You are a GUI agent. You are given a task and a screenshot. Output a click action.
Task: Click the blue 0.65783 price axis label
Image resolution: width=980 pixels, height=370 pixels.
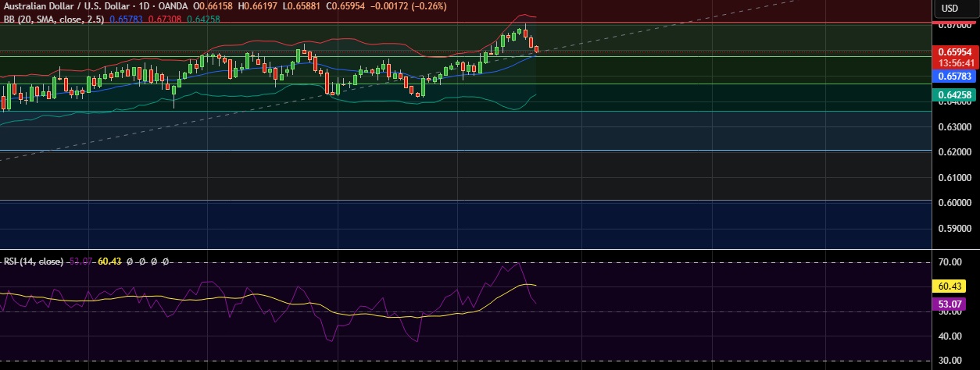pos(955,76)
